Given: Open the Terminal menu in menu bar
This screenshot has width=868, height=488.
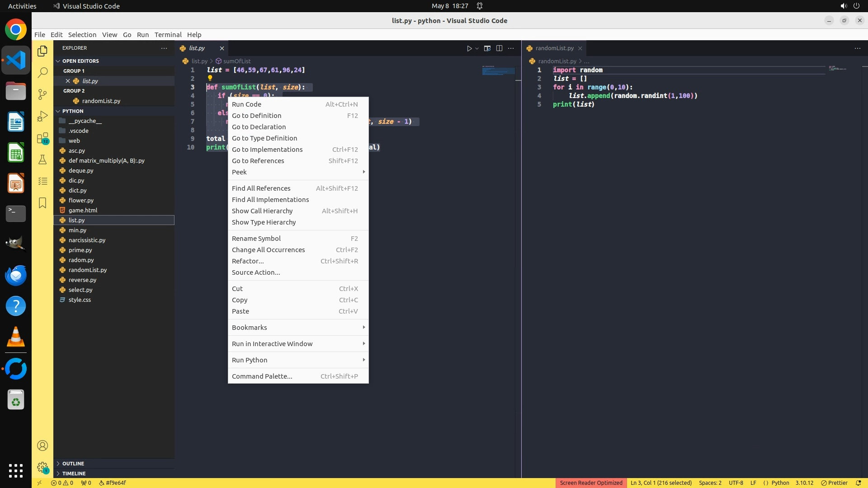Looking at the screenshot, I should click(x=168, y=35).
